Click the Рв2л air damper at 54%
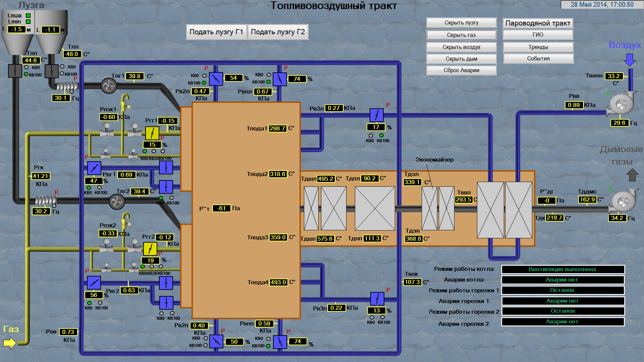This screenshot has height=362, width=644. point(216,79)
